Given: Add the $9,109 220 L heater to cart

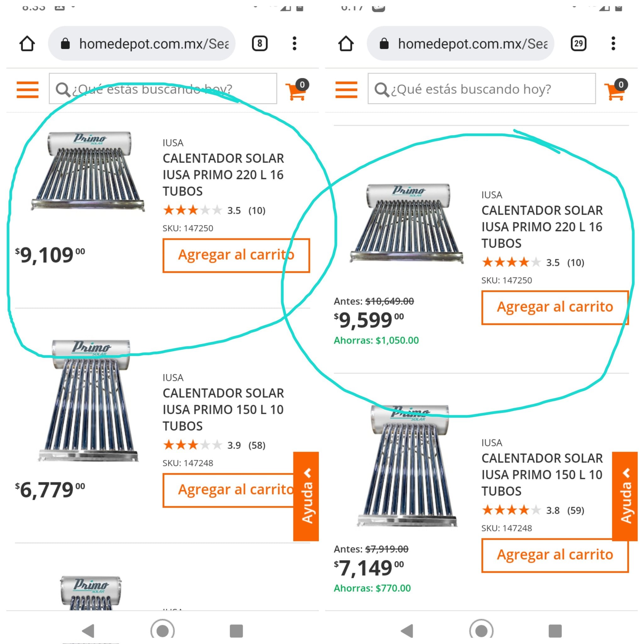Looking at the screenshot, I should pyautogui.click(x=236, y=255).
